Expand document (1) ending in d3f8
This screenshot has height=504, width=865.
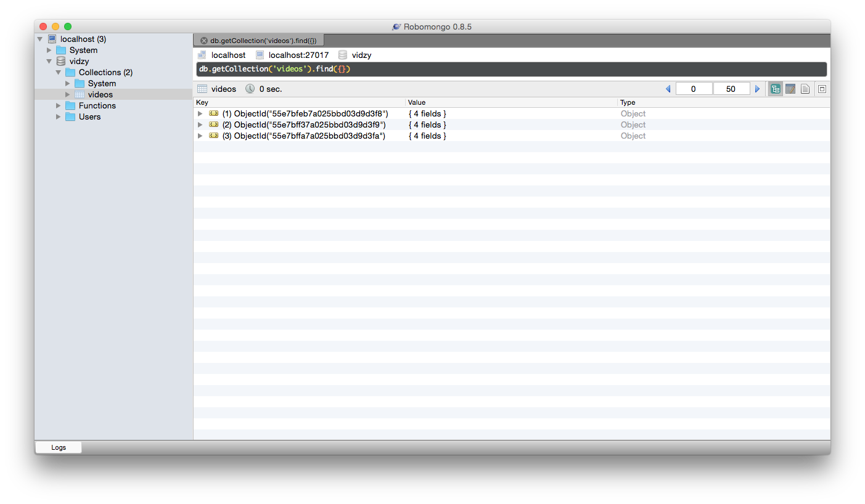pos(200,113)
